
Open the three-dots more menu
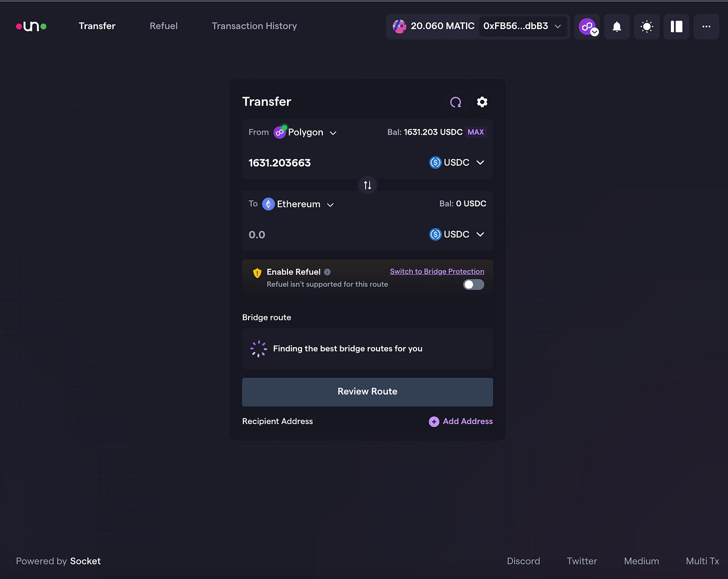click(x=706, y=27)
